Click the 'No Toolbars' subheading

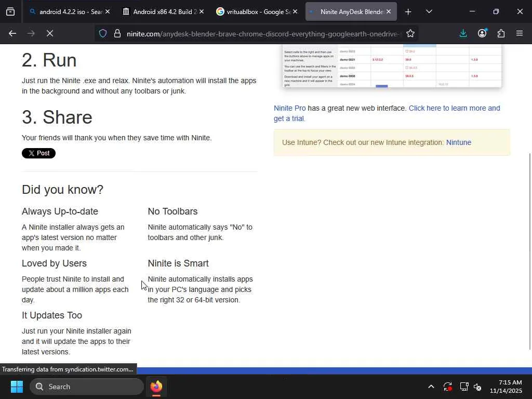172,211
